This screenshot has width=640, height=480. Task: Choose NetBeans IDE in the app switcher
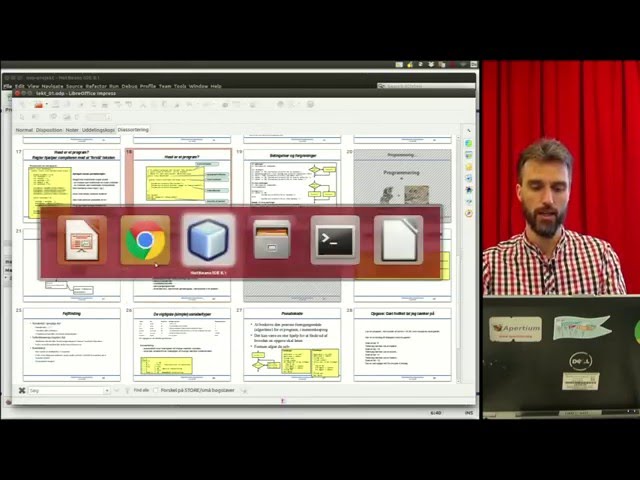click(x=208, y=241)
